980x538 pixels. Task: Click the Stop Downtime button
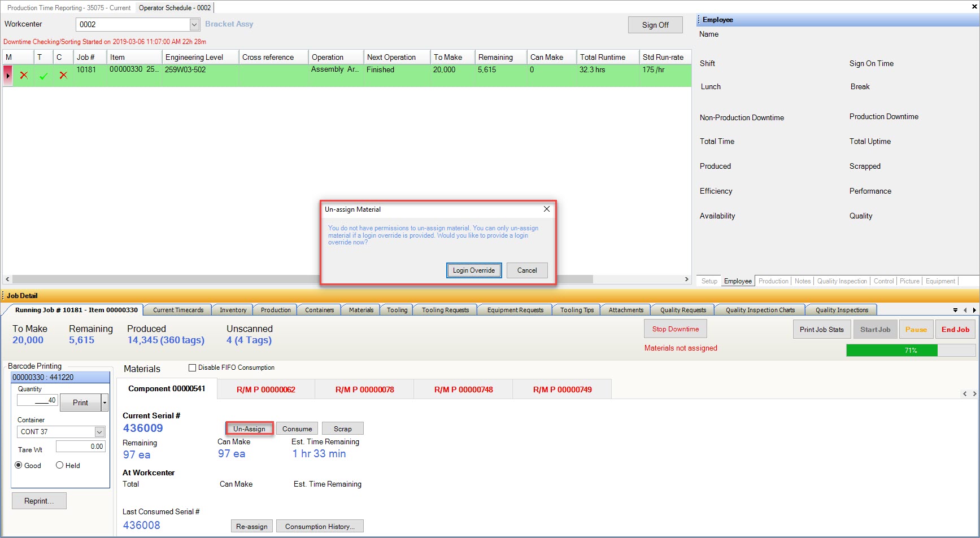676,329
